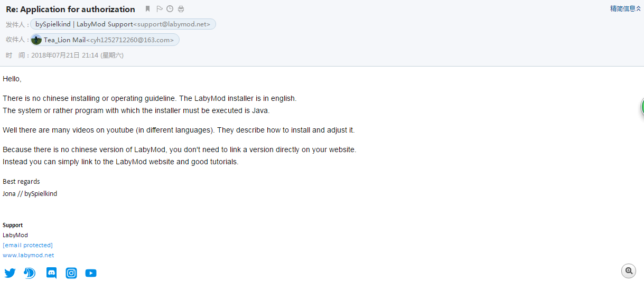Flag the Application for authorization email
Viewport: 644px width, 281px height.
[160, 9]
